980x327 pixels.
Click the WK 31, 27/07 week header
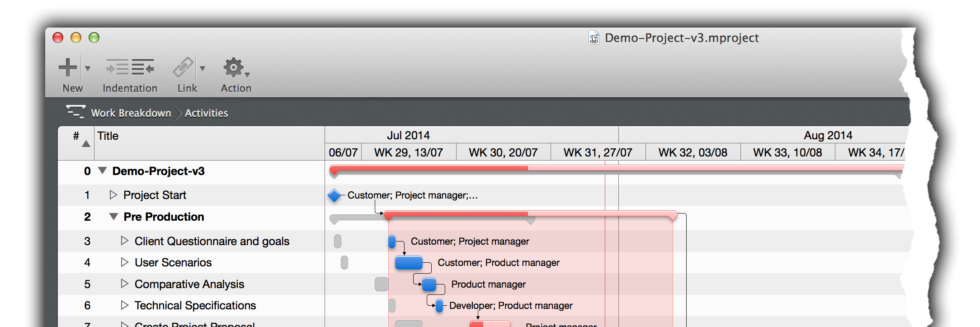coord(598,152)
